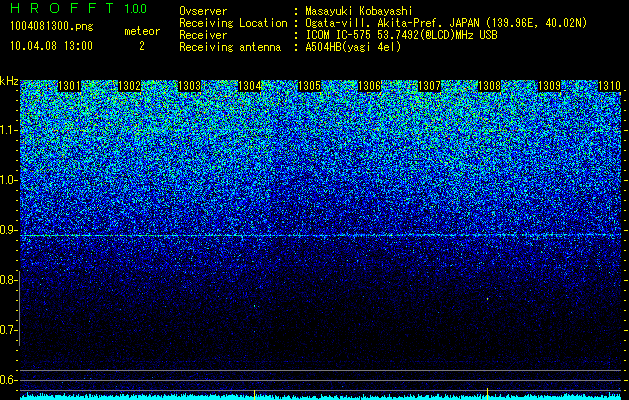Click the meteor label
The height and width of the screenshot is (400, 629).
click(x=142, y=31)
